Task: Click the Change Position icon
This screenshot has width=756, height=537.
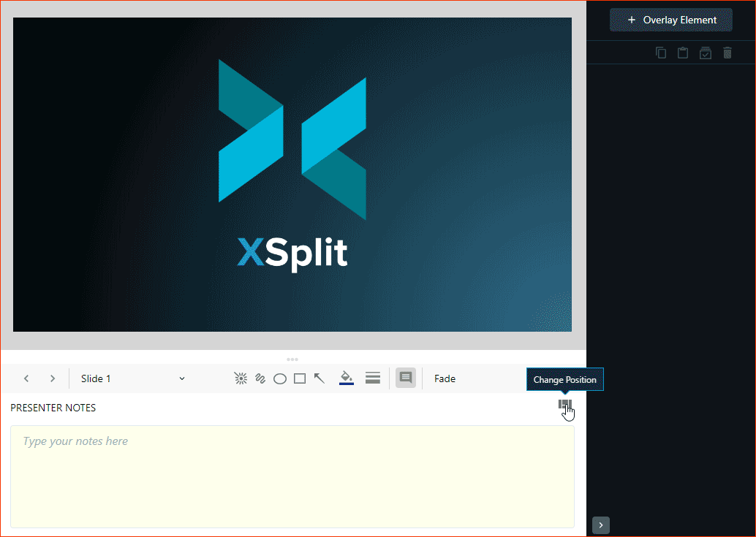Action: tap(565, 405)
